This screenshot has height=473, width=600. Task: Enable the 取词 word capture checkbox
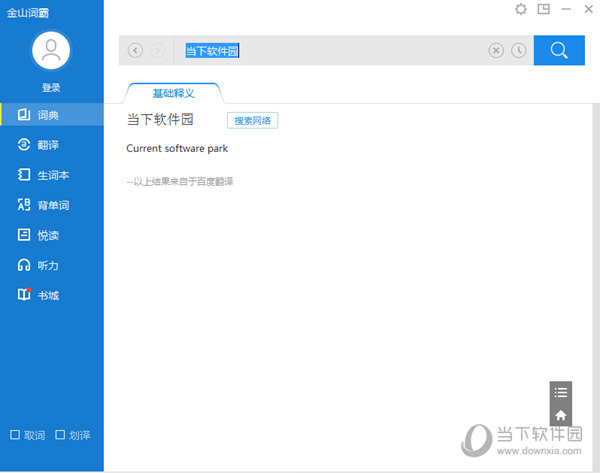coord(15,435)
